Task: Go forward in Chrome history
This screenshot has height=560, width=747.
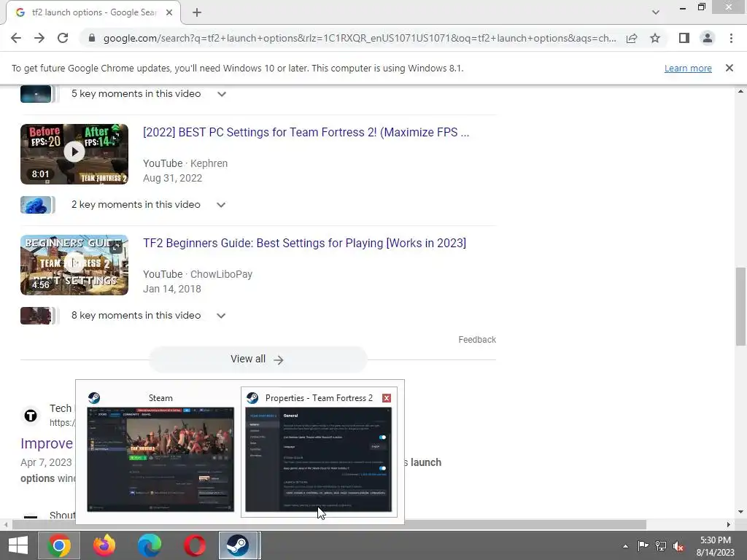Action: (x=39, y=38)
